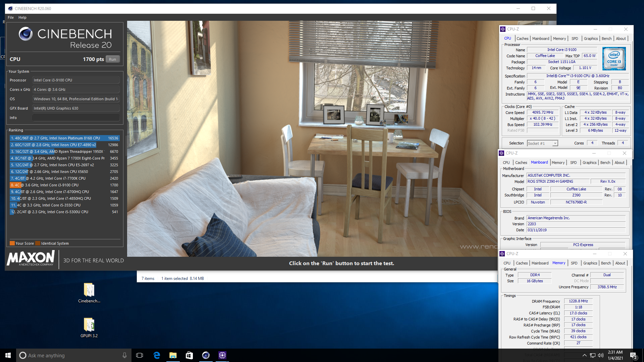Click the network icon in system tray

pyautogui.click(x=593, y=355)
